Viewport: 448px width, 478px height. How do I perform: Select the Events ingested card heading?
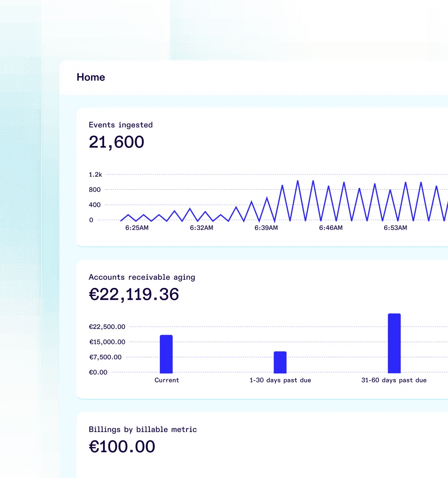coord(121,125)
